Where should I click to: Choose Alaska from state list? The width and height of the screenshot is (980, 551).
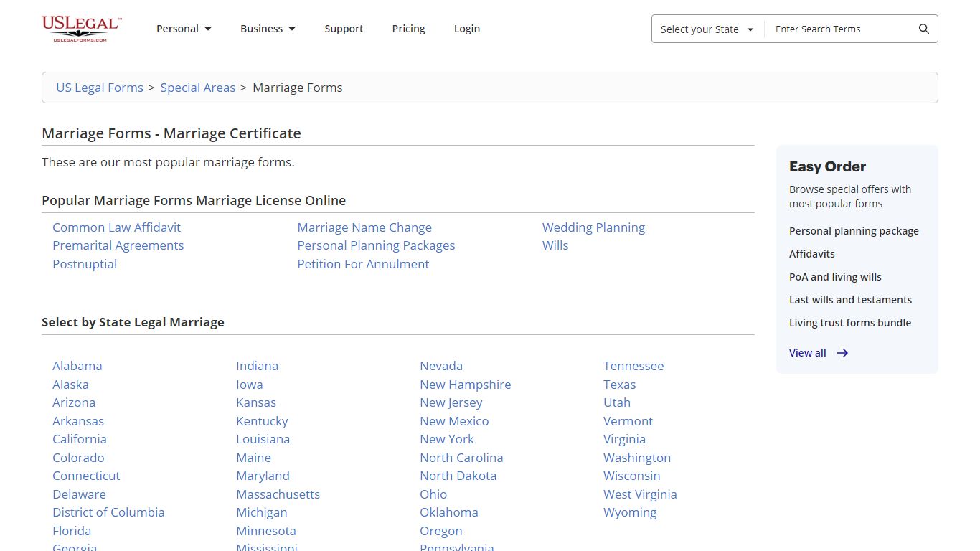click(70, 385)
